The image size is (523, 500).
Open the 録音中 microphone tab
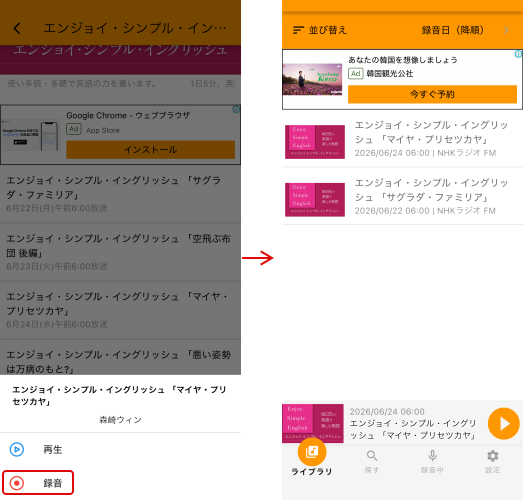[x=432, y=462]
